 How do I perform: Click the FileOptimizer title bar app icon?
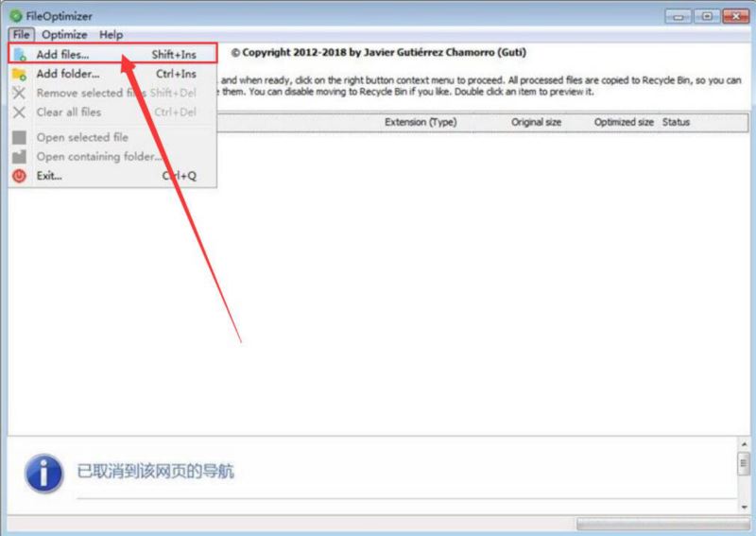[16, 16]
